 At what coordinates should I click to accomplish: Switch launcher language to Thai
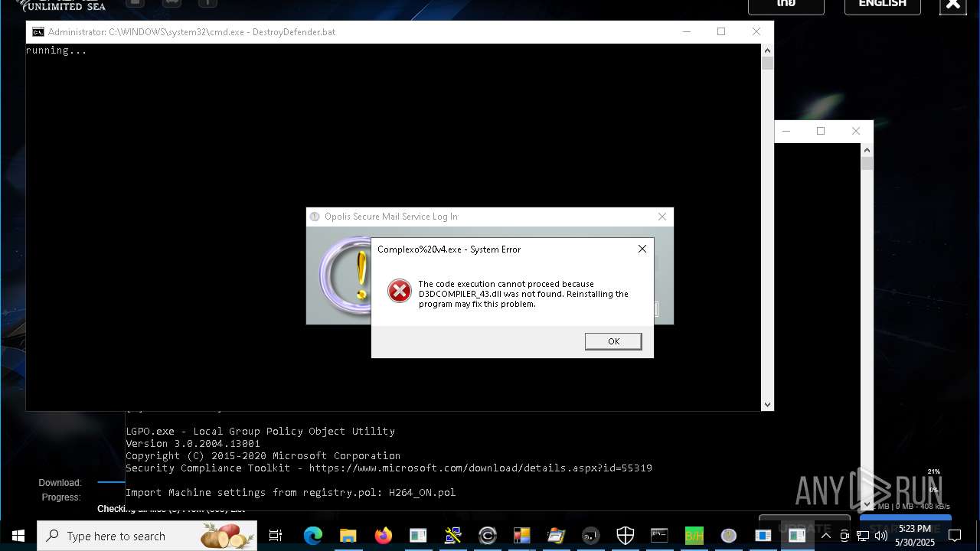(x=786, y=4)
